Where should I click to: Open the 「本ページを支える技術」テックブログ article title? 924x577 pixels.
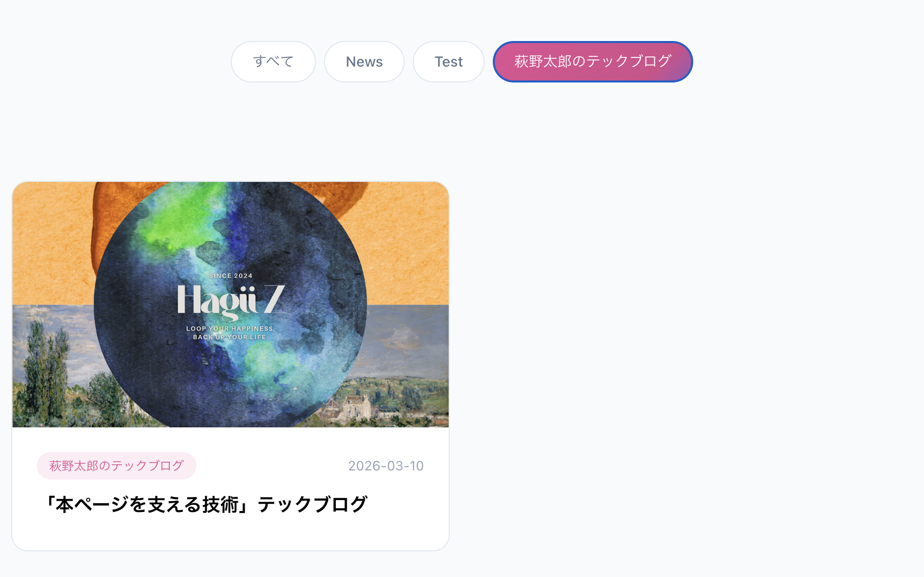click(x=204, y=505)
